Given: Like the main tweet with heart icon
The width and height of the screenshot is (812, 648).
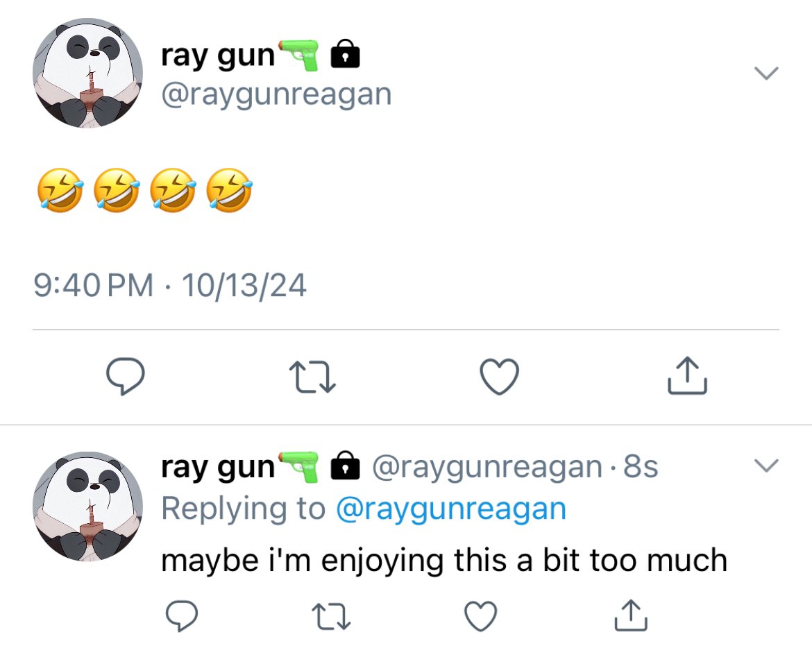Looking at the screenshot, I should pos(499,376).
